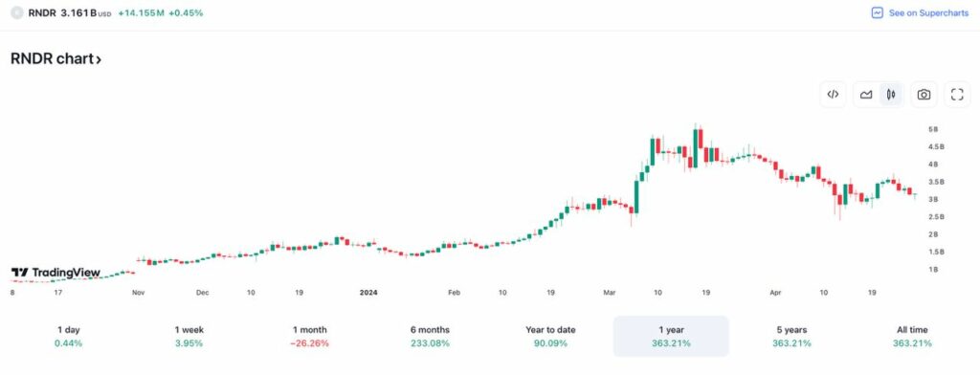The width and height of the screenshot is (980, 375).
Task: Switch to area chart view
Action: click(x=866, y=95)
